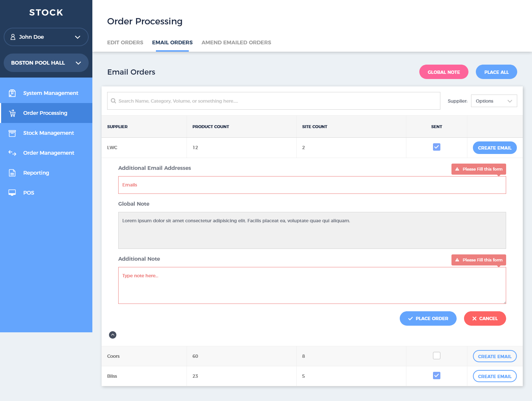
Task: Click the Reporting document icon
Action: coord(12,173)
